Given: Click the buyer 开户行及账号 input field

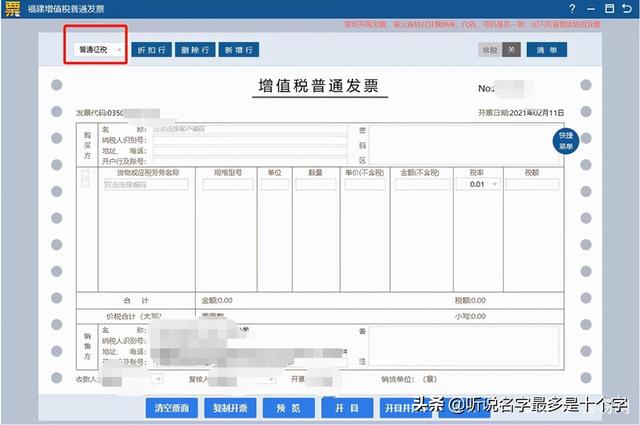Looking at the screenshot, I should coord(250,161).
